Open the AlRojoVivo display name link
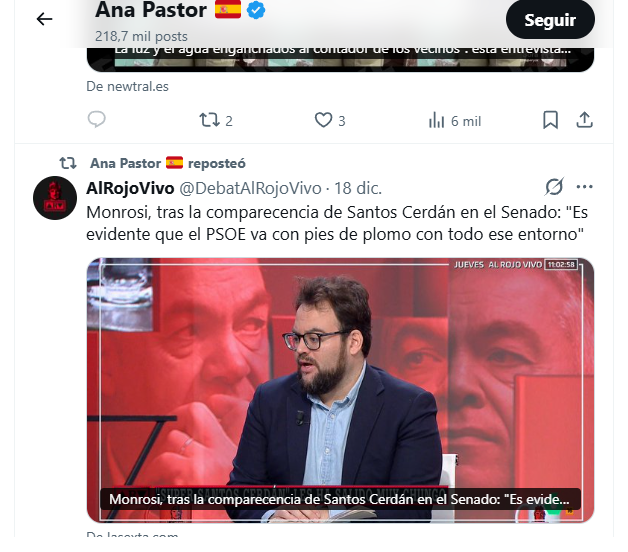The height and width of the screenshot is (552, 628). point(130,188)
